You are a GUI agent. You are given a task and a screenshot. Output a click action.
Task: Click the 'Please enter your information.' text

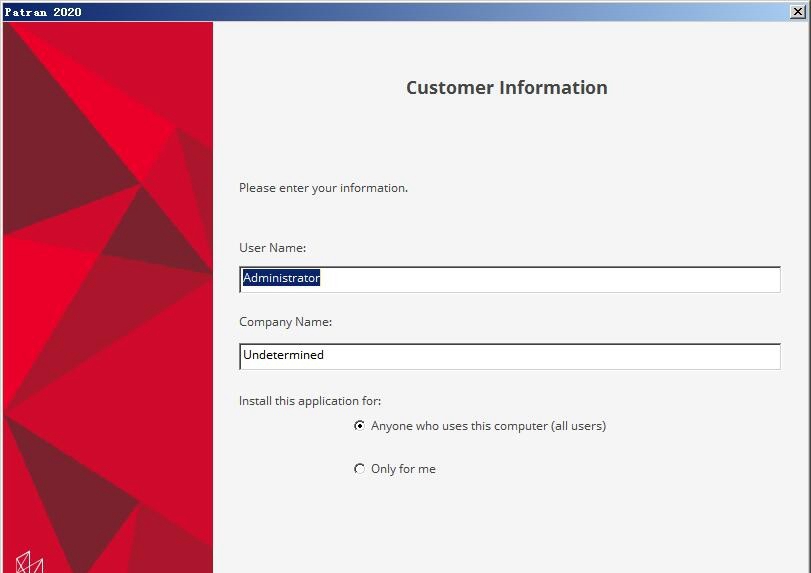323,188
